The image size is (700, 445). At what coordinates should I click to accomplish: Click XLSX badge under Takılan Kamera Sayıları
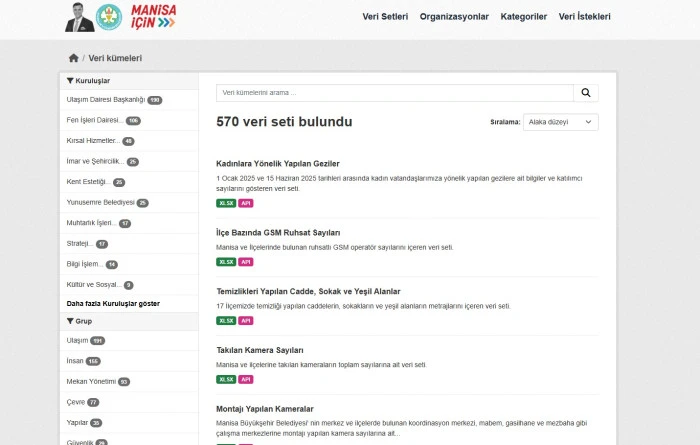click(x=226, y=379)
